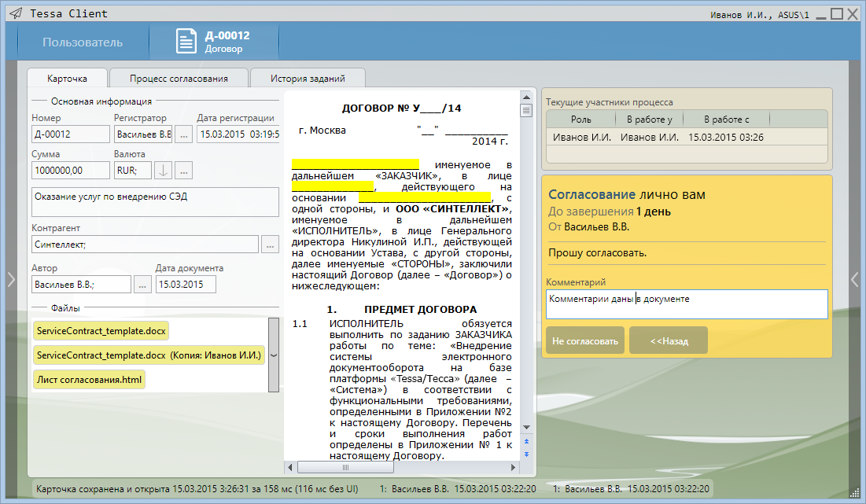Screen dimensions: 866x504
Task: Click the Tessa paper-plane logo icon
Action: 15,13
